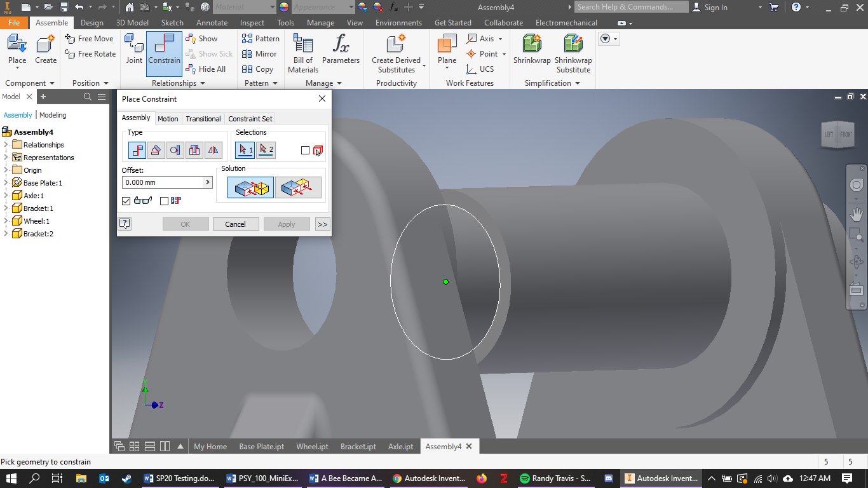Viewport: 868px width, 488px height.
Task: Click the Copy component tool
Action: 257,69
